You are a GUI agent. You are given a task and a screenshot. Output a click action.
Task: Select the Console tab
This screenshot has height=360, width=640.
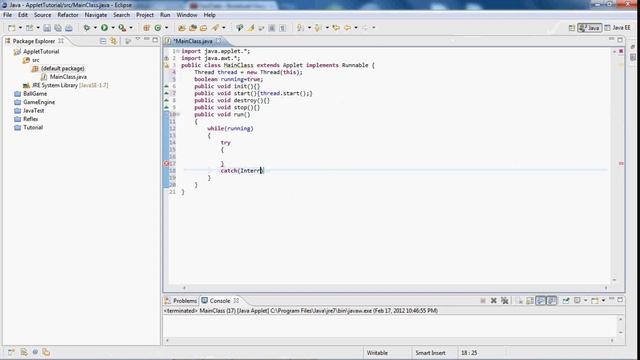220,301
